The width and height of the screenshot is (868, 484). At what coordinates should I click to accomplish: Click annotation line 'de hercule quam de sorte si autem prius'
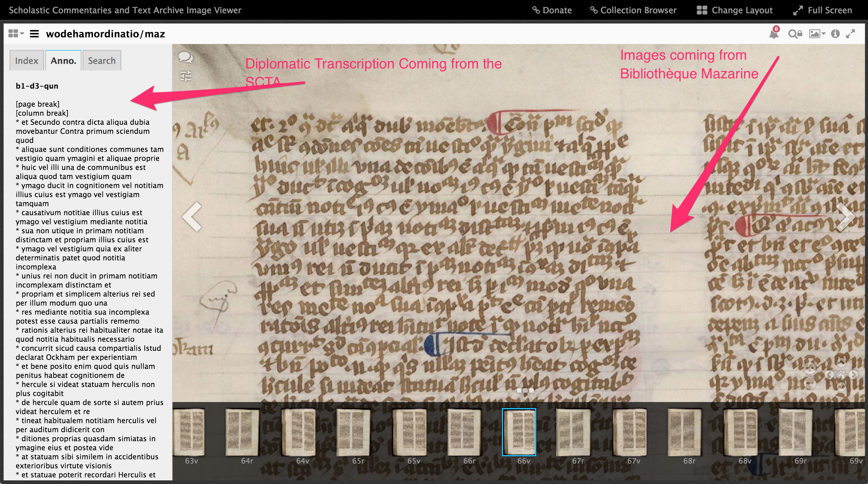click(x=93, y=403)
